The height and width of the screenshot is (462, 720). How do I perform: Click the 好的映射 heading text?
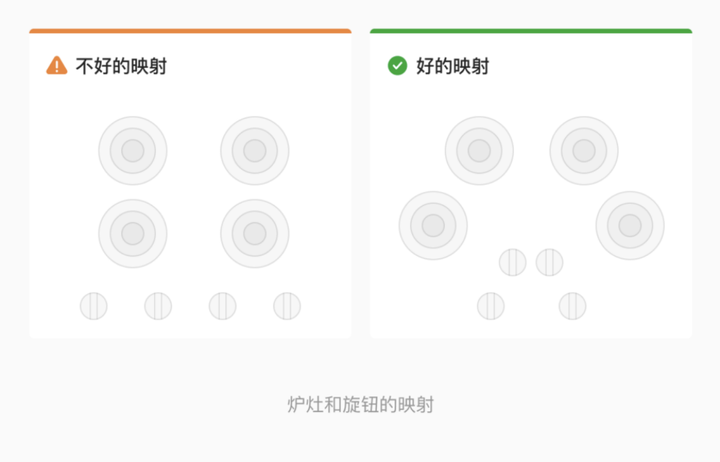(452, 67)
